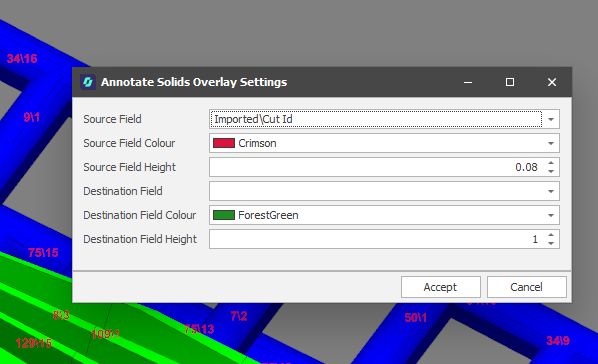598x364 pixels.
Task: Click the Destination Field Height label
Action: [140, 239]
